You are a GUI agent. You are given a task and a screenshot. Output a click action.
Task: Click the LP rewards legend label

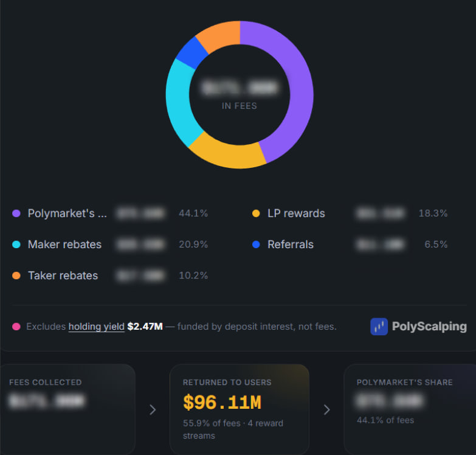(x=296, y=214)
